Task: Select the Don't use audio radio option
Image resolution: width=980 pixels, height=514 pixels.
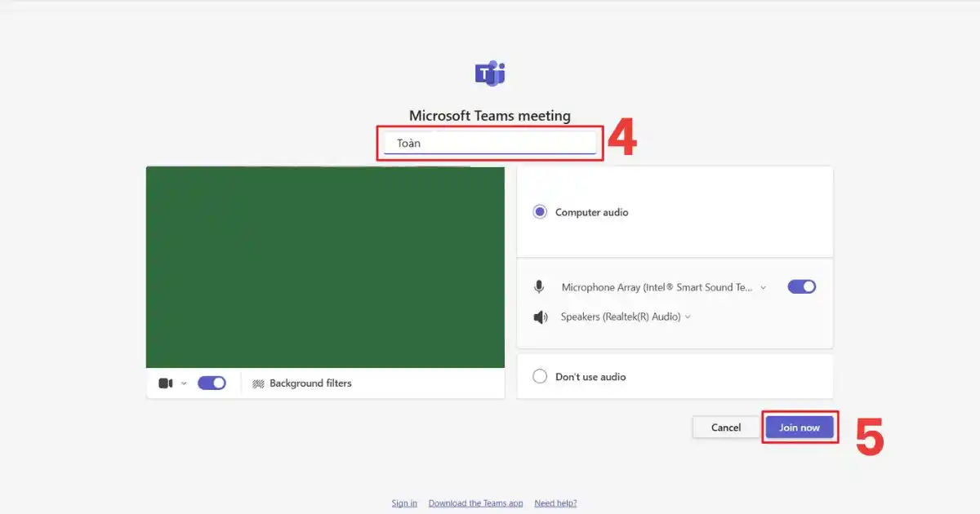Action: pyautogui.click(x=540, y=377)
